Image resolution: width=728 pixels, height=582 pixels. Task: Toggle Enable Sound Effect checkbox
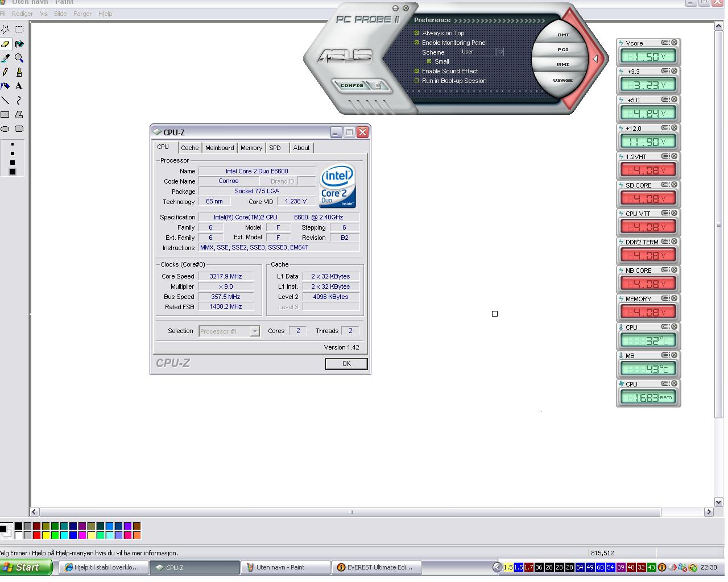point(416,71)
